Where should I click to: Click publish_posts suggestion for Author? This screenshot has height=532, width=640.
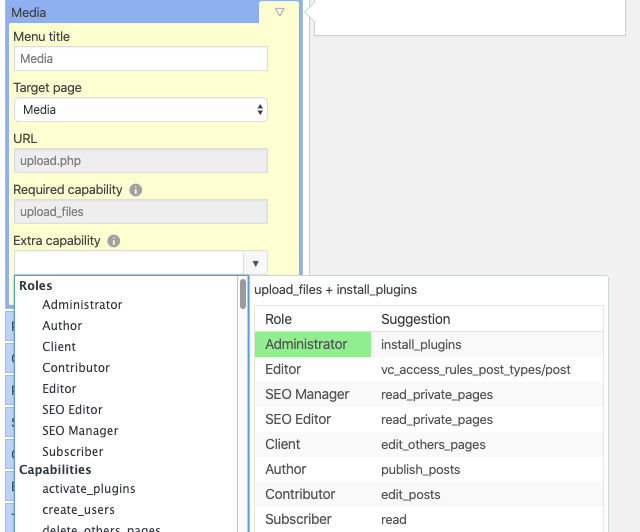tap(420, 470)
